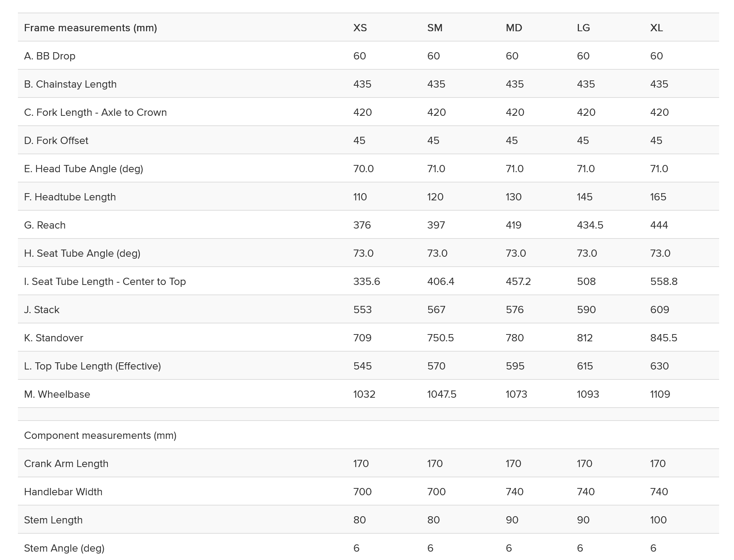The height and width of the screenshot is (560, 734).
Task: Select the 70.0 head tube angle value
Action: pyautogui.click(x=363, y=169)
